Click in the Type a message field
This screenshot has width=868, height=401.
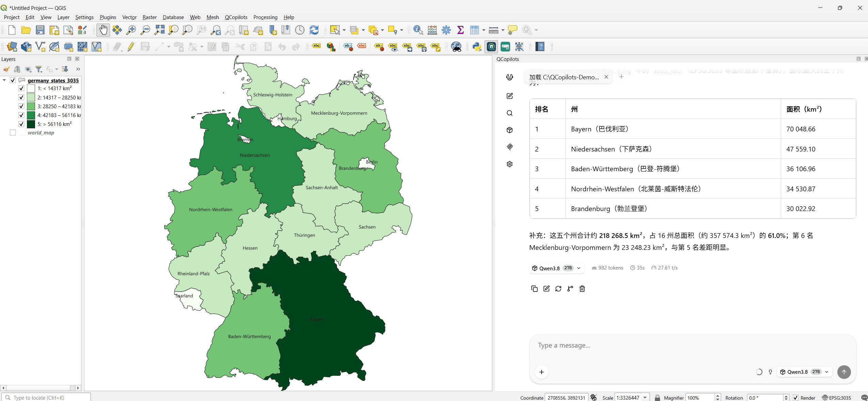coord(692,346)
